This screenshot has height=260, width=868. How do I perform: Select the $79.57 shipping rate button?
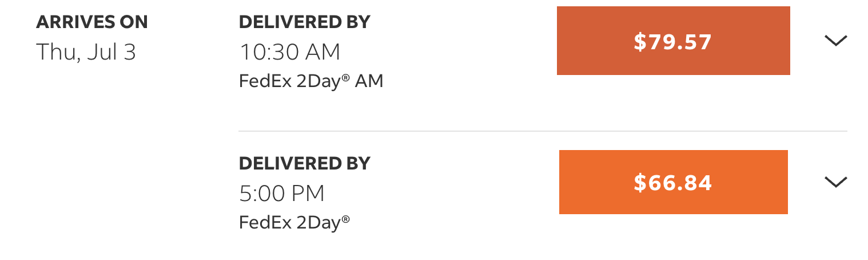(673, 41)
